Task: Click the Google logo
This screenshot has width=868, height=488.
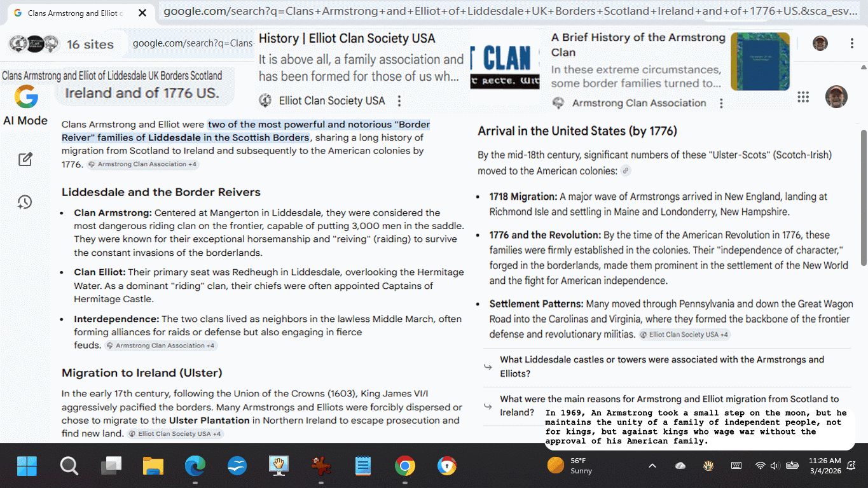Action: [26, 97]
